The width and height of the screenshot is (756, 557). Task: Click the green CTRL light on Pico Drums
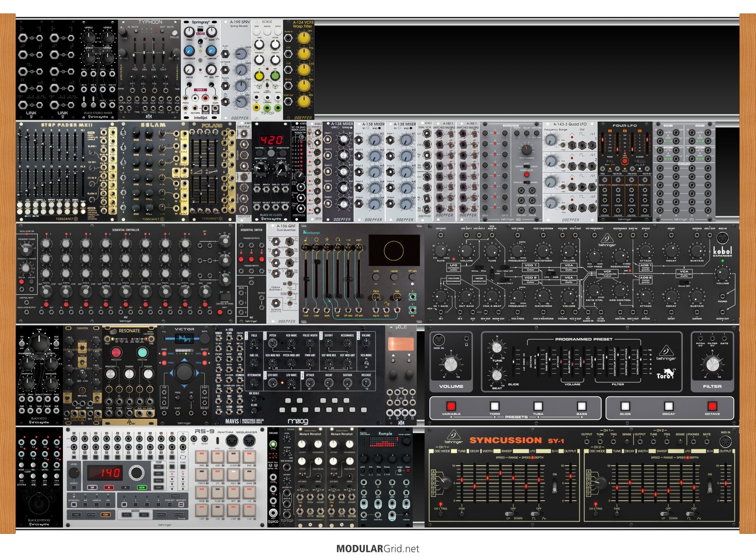[x=273, y=444]
